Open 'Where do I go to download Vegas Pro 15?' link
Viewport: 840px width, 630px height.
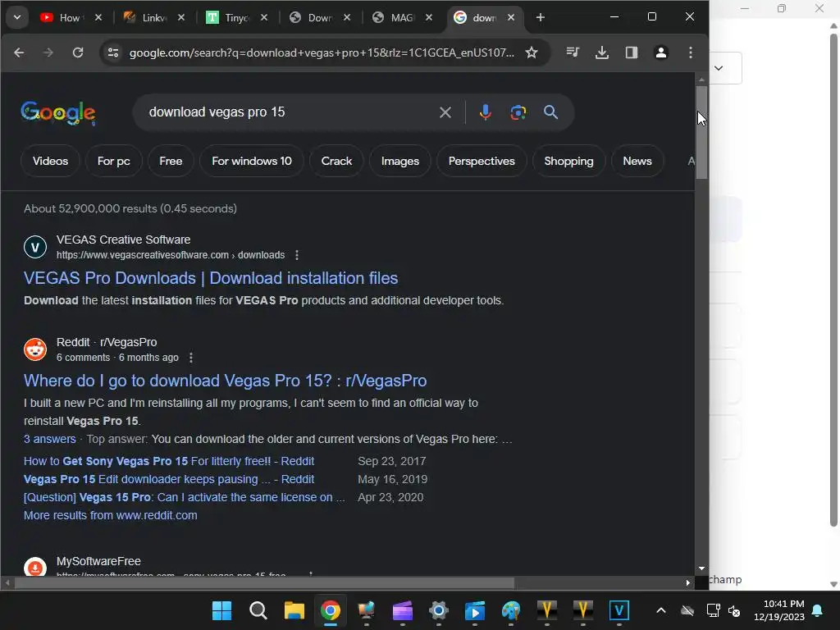point(225,381)
